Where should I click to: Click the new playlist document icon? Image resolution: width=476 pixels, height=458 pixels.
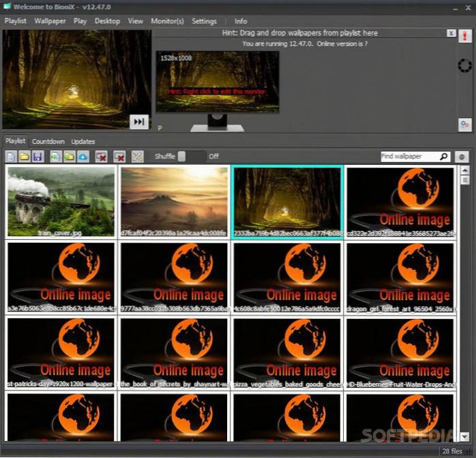11,157
